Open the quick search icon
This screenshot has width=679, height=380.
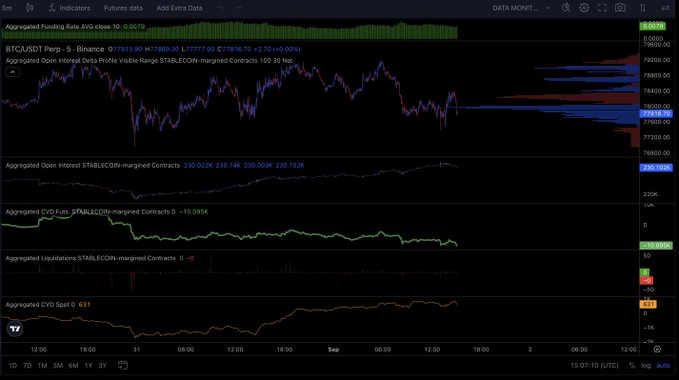(566, 8)
